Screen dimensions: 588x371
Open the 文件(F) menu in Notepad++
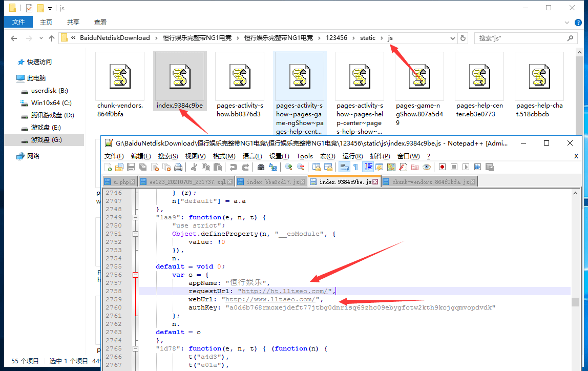click(x=114, y=156)
